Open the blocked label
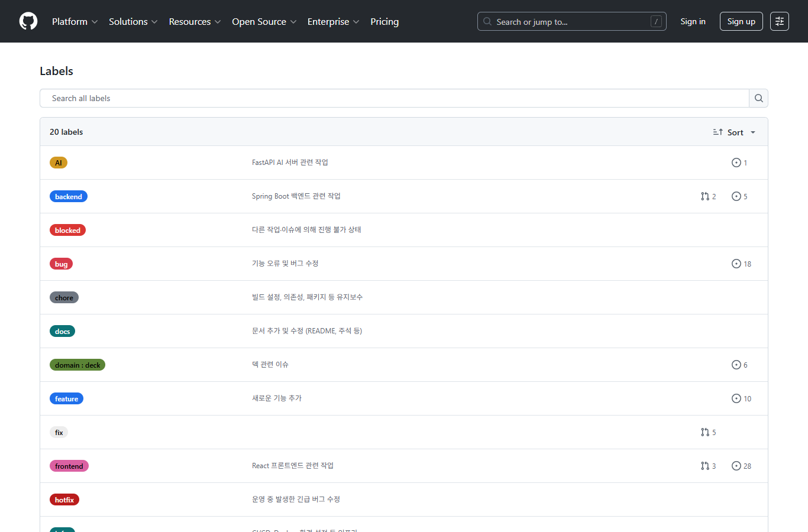Image resolution: width=808 pixels, height=532 pixels. click(x=67, y=230)
